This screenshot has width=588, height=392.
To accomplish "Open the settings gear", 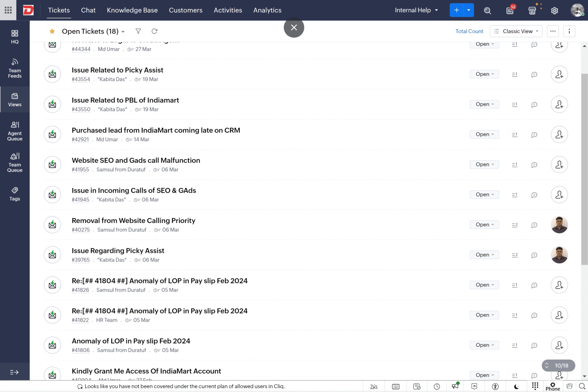I will point(555,10).
